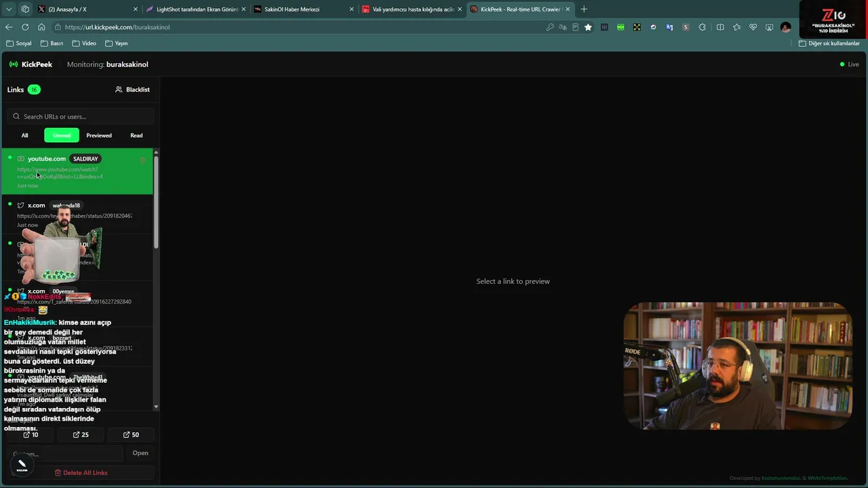
Task: Click the screenshot capture toolbar icon
Action: point(769,27)
